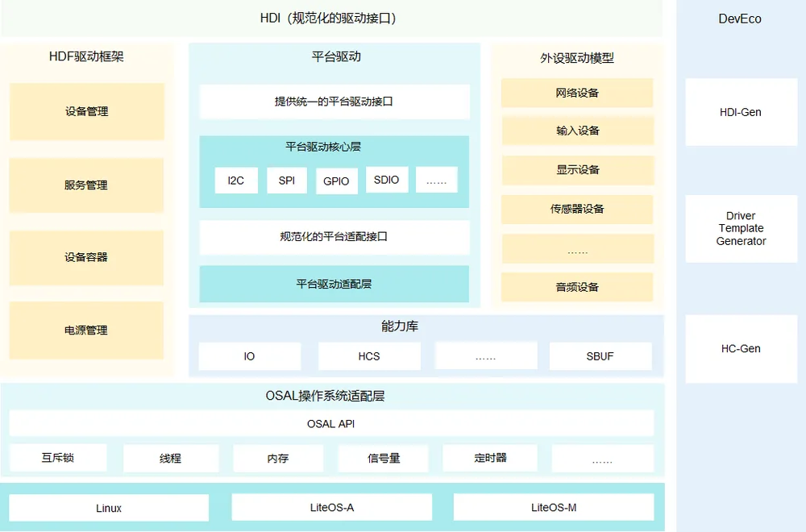Select the 输入设备 block

(x=578, y=131)
